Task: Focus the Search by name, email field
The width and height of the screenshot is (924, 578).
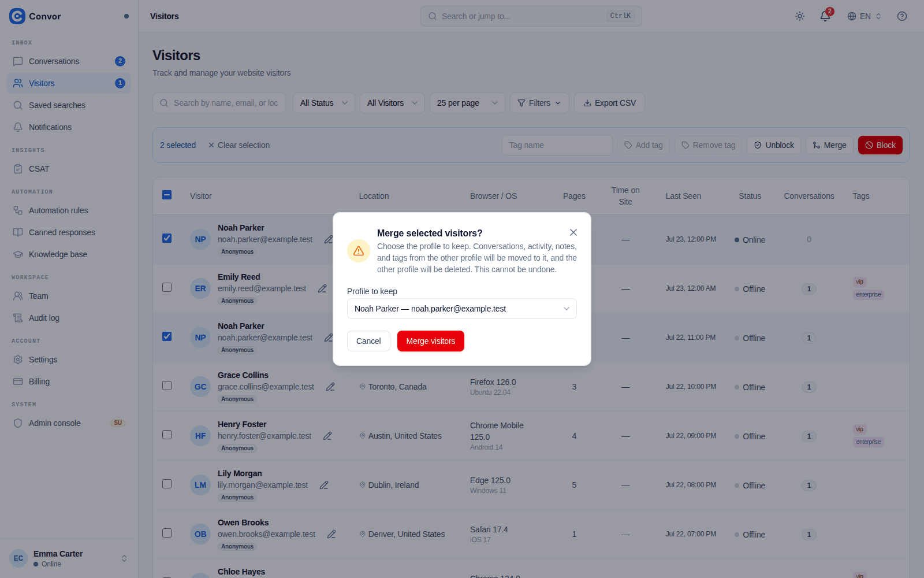Action: [219, 103]
